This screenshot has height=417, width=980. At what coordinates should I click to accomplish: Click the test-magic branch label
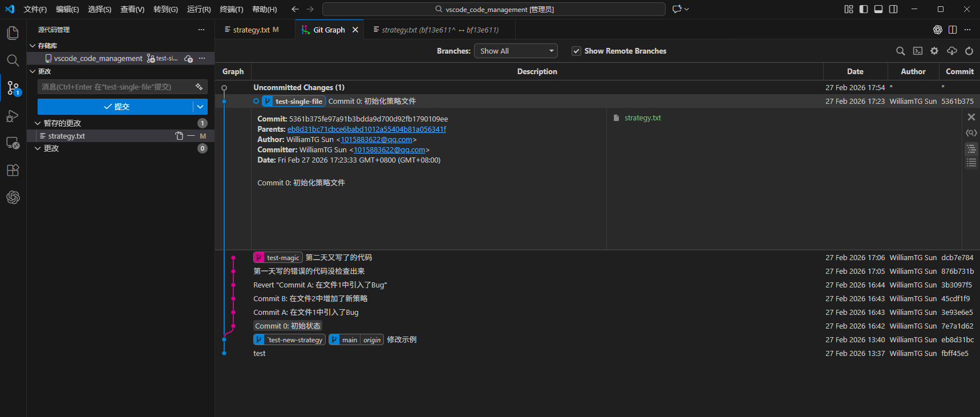(278, 258)
